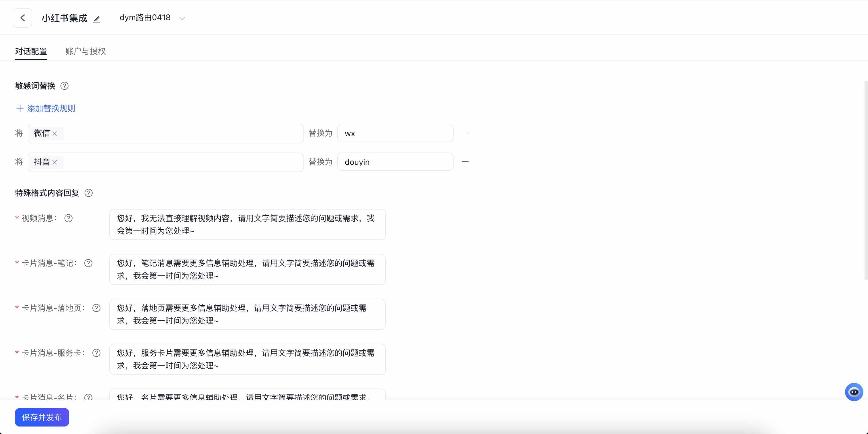This screenshot has height=434, width=868.
Task: Click the help icon next to 卡片消息-笔记
Action: tap(89, 263)
